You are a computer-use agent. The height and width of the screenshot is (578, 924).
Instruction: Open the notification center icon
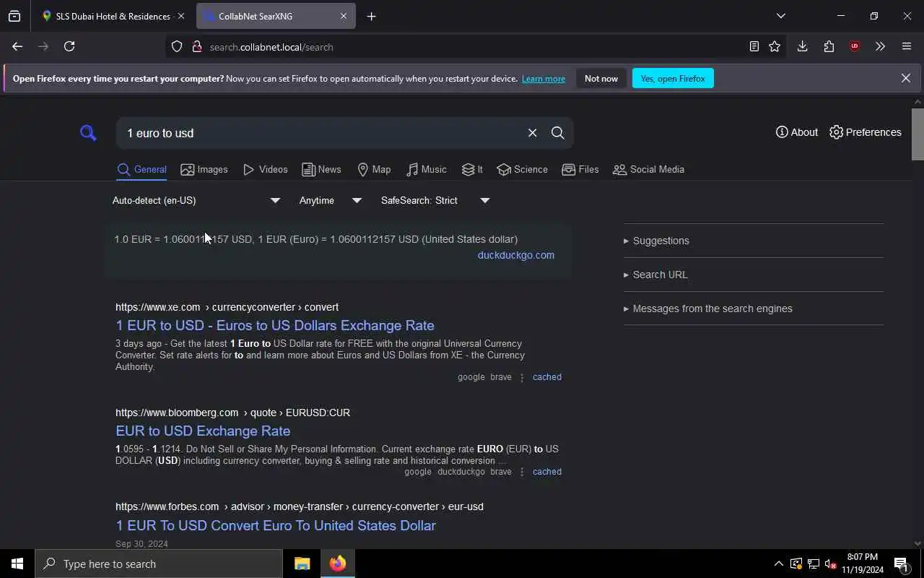click(x=902, y=564)
